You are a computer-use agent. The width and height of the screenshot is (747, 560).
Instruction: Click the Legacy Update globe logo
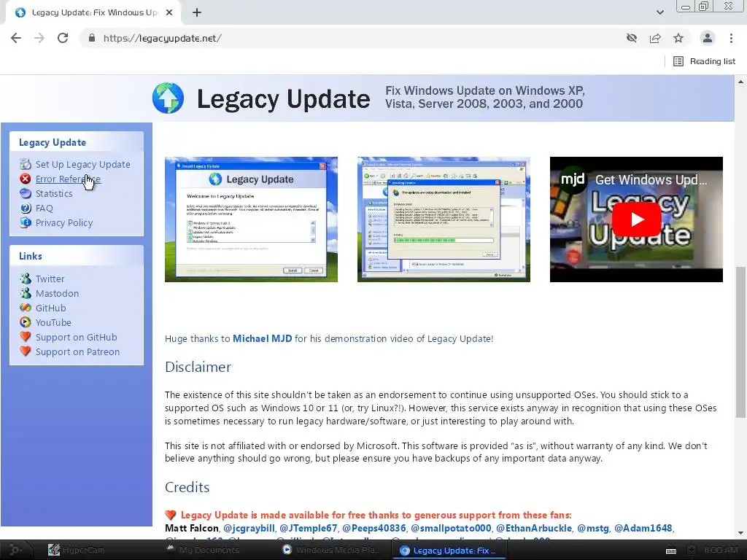[169, 98]
